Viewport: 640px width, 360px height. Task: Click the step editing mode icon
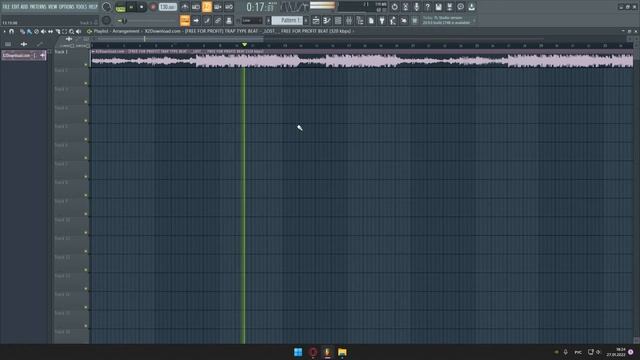point(207,20)
